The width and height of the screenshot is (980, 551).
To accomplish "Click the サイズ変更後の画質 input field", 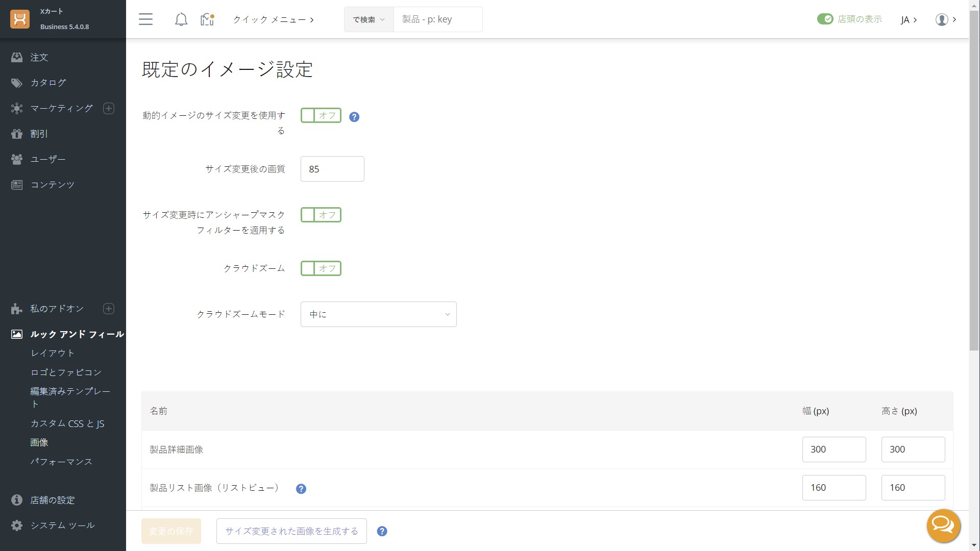I will (x=332, y=169).
